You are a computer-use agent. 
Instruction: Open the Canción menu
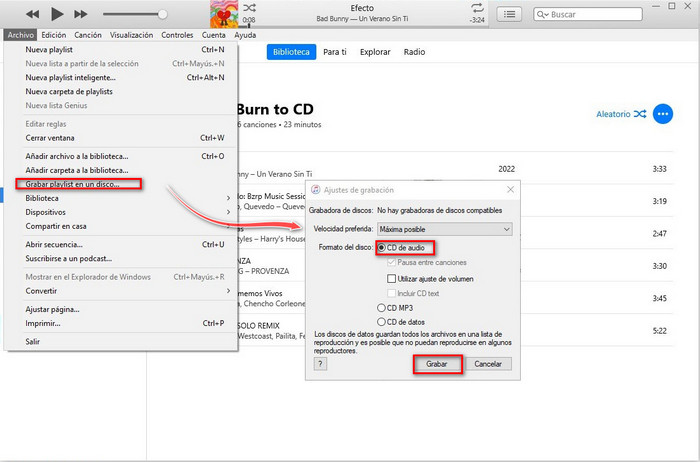tap(88, 35)
